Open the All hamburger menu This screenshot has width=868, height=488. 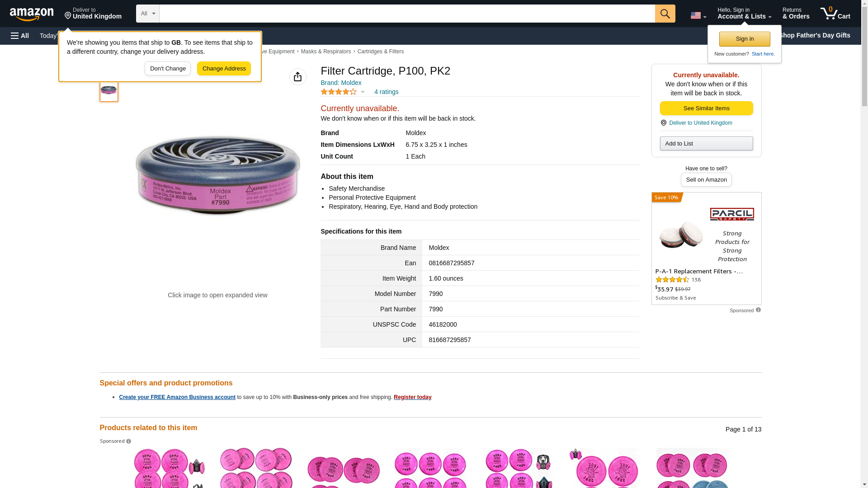tap(20, 36)
